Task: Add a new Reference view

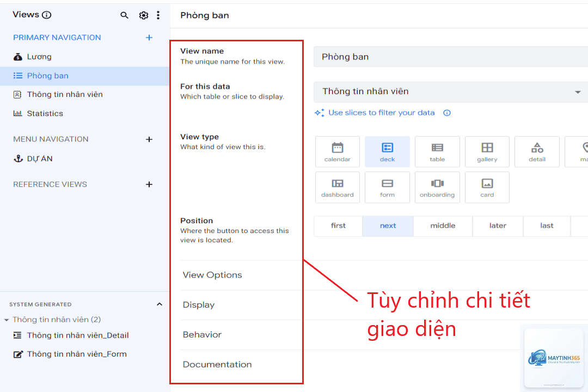Action: pos(149,184)
